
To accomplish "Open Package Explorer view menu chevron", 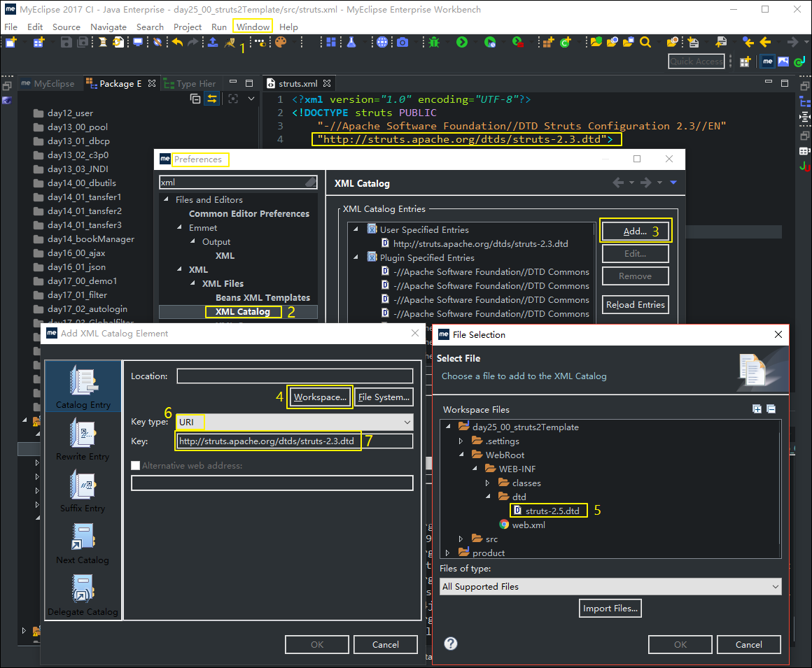I will [x=251, y=99].
